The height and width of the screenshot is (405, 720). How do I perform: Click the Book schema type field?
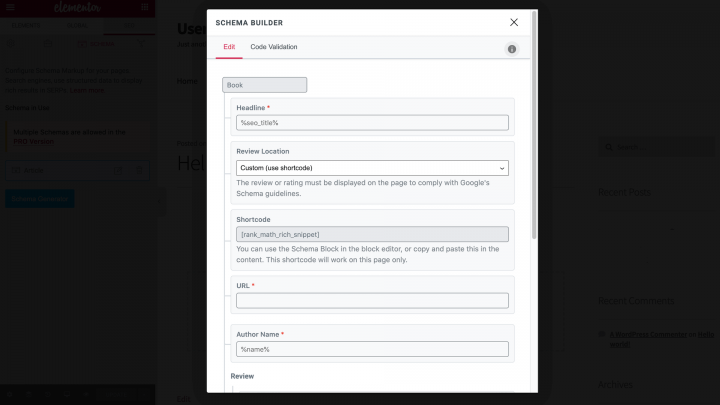[264, 86]
